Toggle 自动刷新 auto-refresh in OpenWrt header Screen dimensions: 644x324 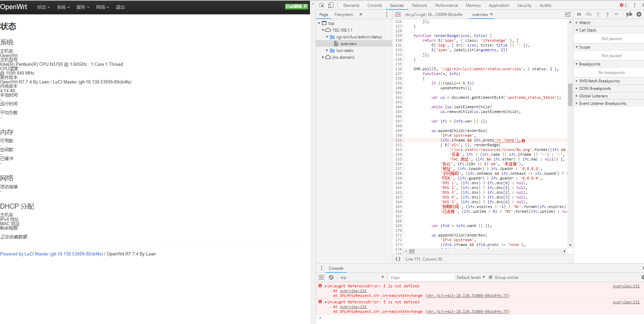296,6
